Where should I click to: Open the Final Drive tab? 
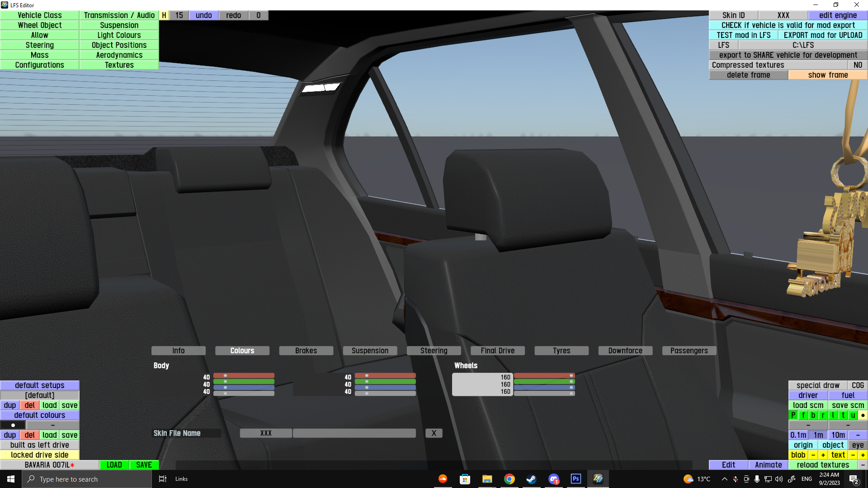click(x=497, y=351)
